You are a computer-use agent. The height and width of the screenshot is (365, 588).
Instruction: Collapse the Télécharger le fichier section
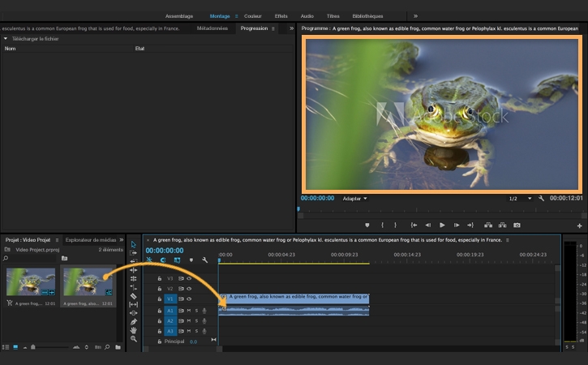(x=6, y=38)
